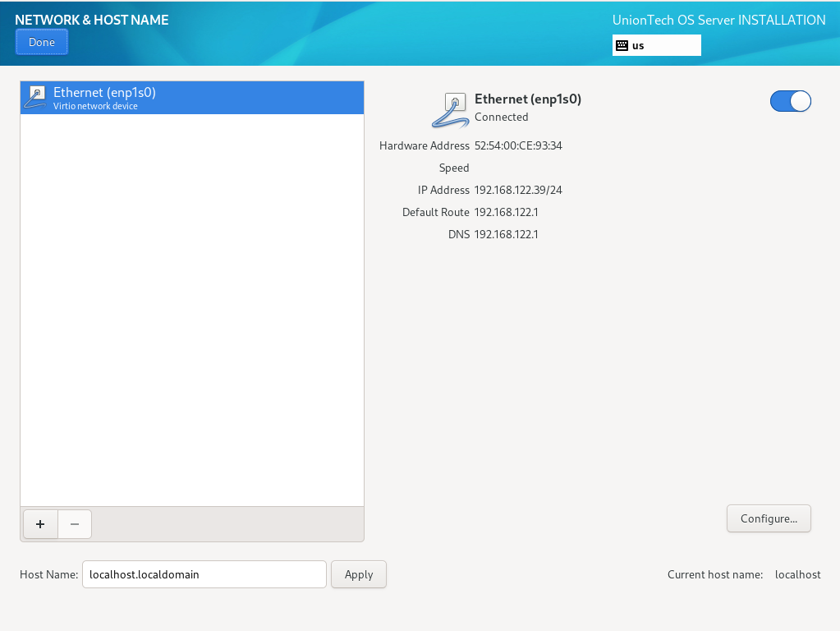Image resolution: width=840 pixels, height=631 pixels.
Task: Click the Ethernet cable icon in device list
Action: (35, 98)
